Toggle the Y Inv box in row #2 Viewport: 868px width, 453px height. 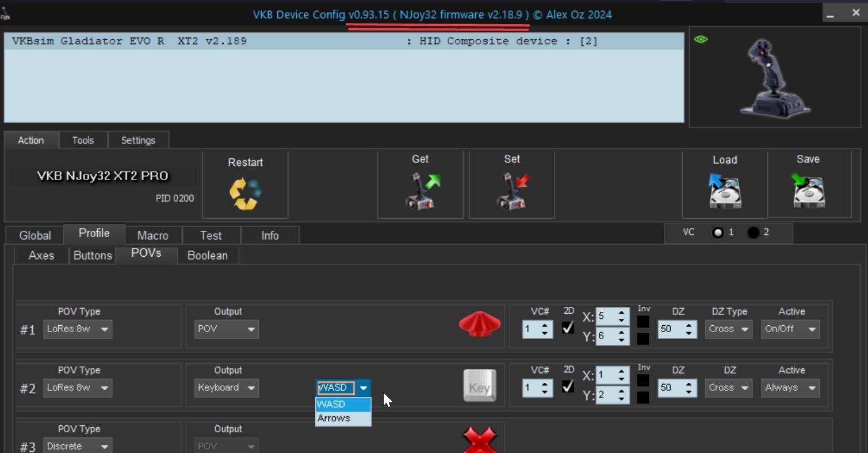pyautogui.click(x=643, y=397)
